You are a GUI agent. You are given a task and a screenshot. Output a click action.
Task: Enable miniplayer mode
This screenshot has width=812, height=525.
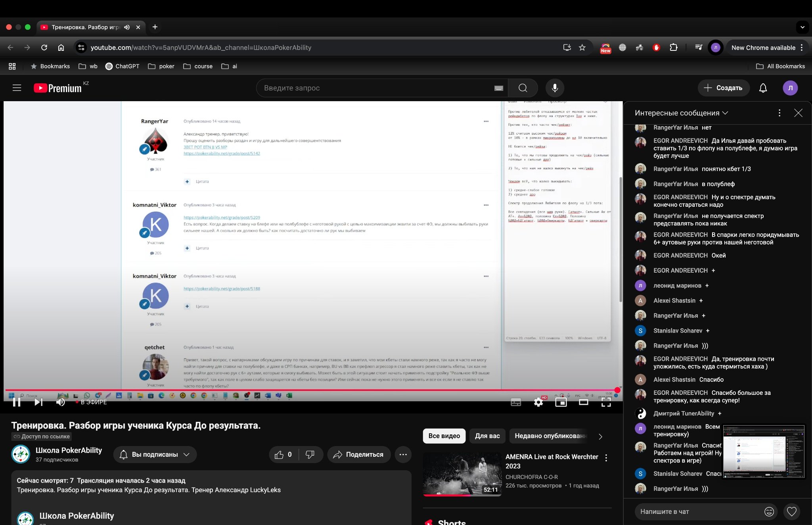(x=561, y=402)
